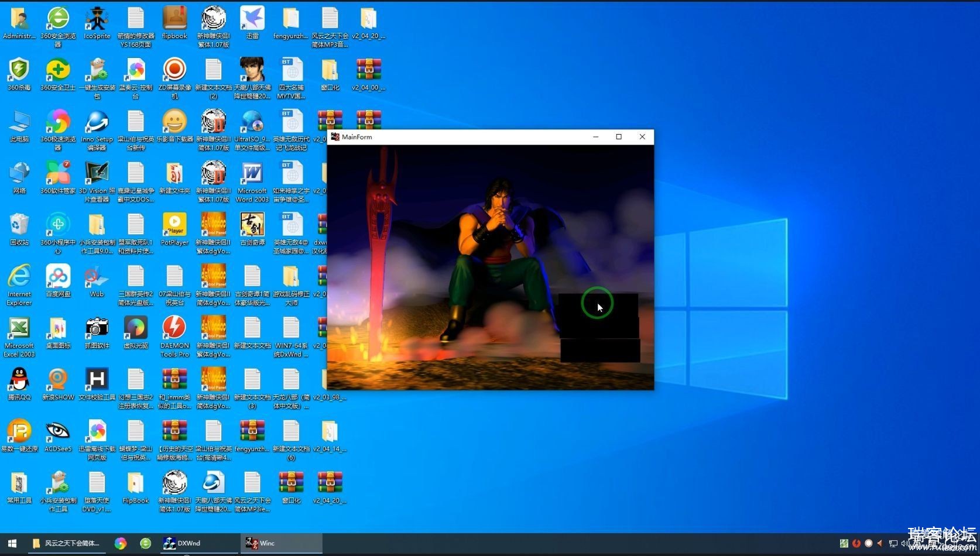Viewport: 980px width, 556px height.
Task: Launch 小兵安装包制作工具 shortcut in bottom row
Action: (x=58, y=492)
